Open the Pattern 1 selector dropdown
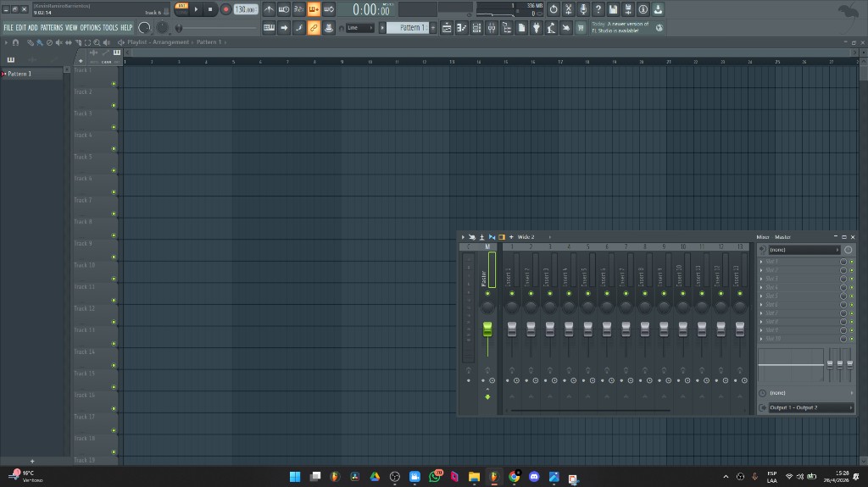 pyautogui.click(x=411, y=28)
